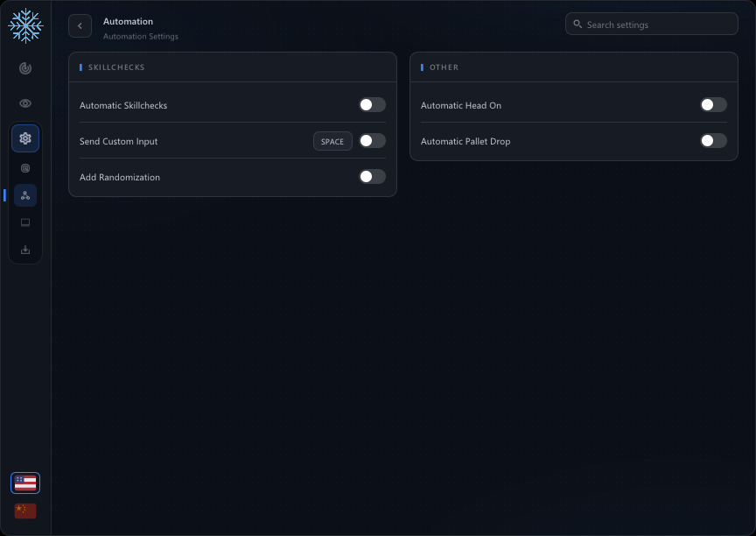Turn on Send Custom Input toggle
Image resolution: width=756 pixels, height=536 pixels.
(x=372, y=141)
